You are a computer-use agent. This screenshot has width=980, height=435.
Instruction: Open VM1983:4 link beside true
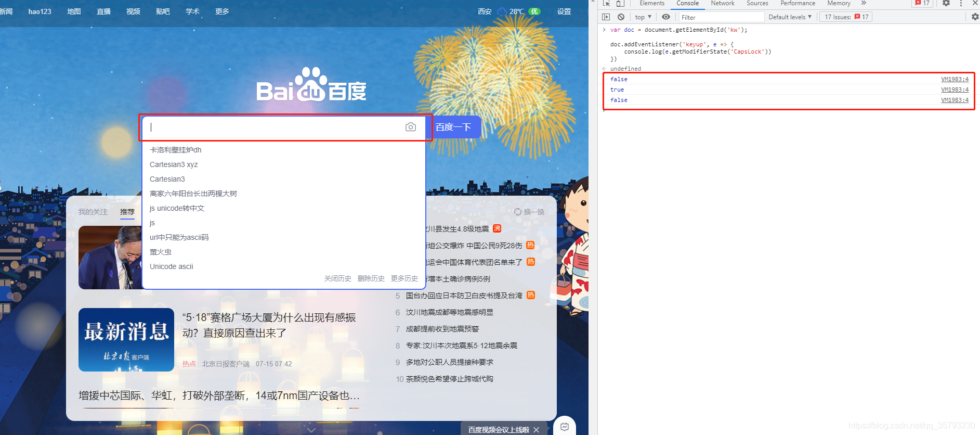point(955,89)
